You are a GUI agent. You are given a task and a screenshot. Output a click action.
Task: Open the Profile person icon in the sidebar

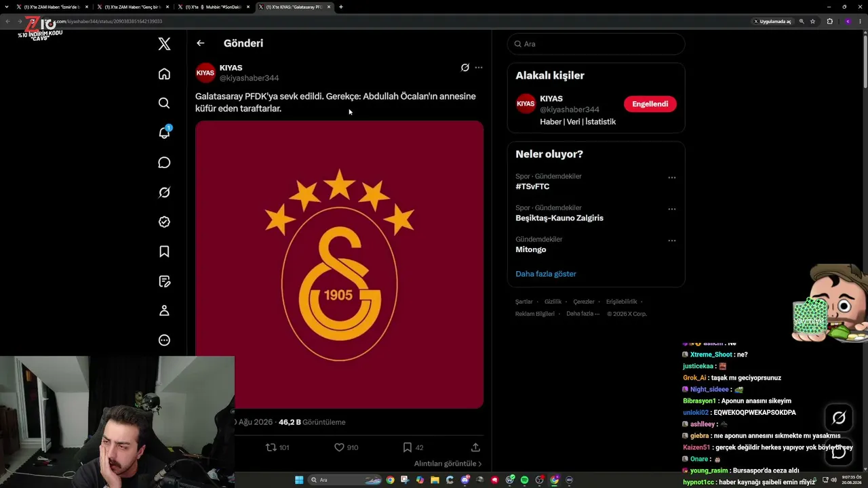click(164, 310)
